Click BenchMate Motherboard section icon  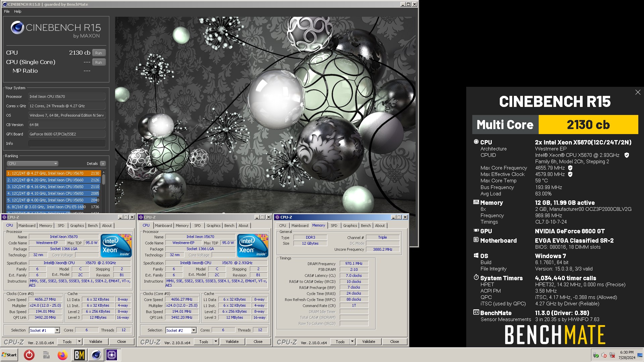476,240
